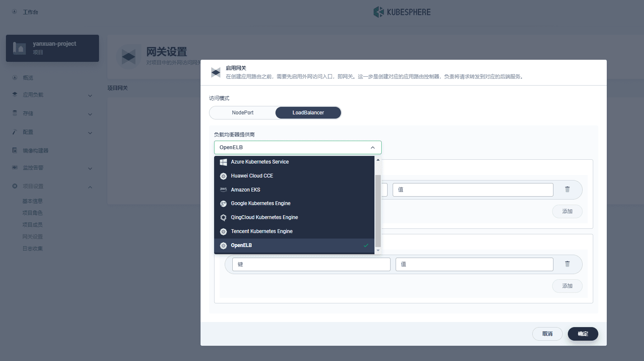Click the Tencent Kubernetes Engine icon

[223, 231]
